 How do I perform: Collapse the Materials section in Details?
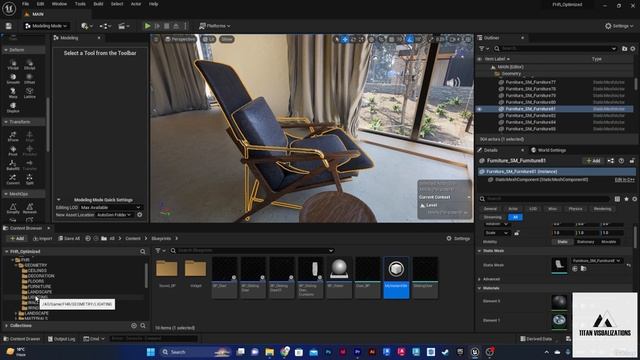(480, 288)
